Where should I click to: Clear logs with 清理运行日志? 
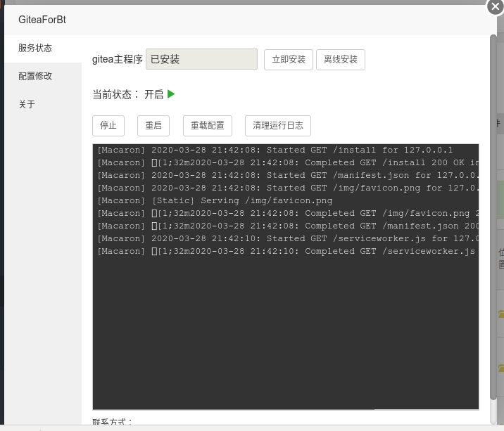coord(278,126)
